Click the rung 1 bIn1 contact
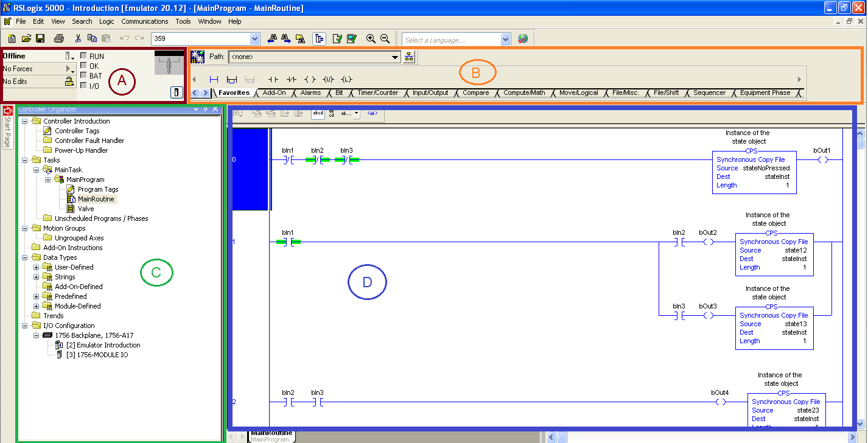The width and height of the screenshot is (868, 443). (x=289, y=242)
